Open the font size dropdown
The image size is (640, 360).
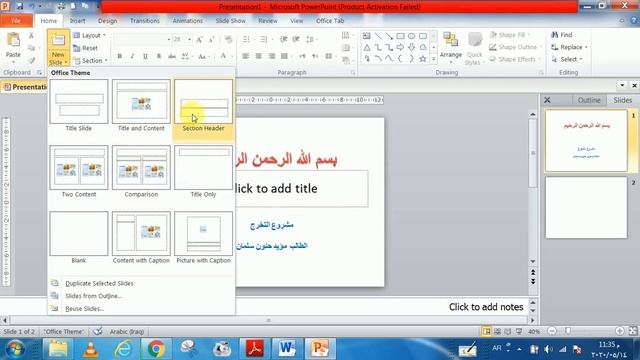pyautogui.click(x=190, y=40)
